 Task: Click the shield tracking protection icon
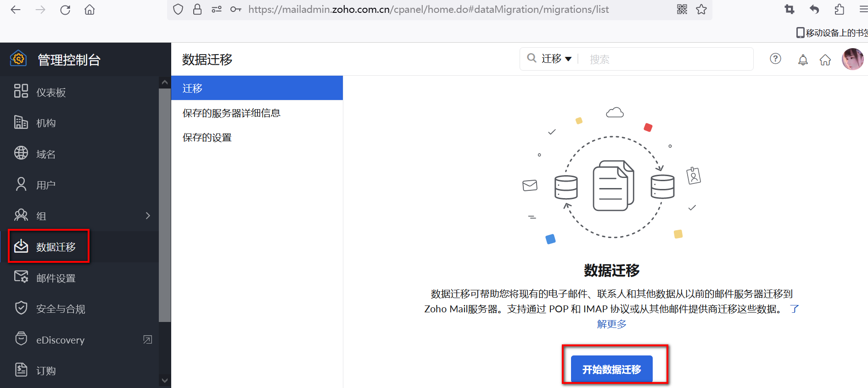tap(178, 9)
